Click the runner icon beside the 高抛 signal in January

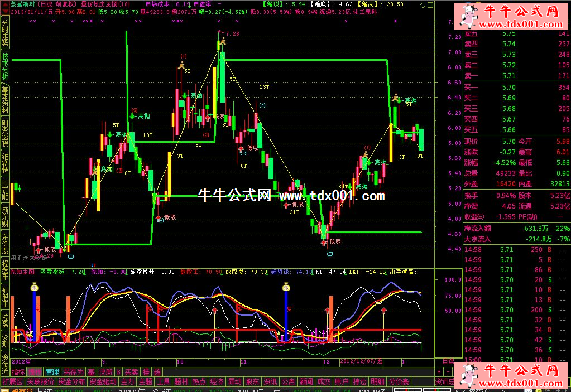396,98
